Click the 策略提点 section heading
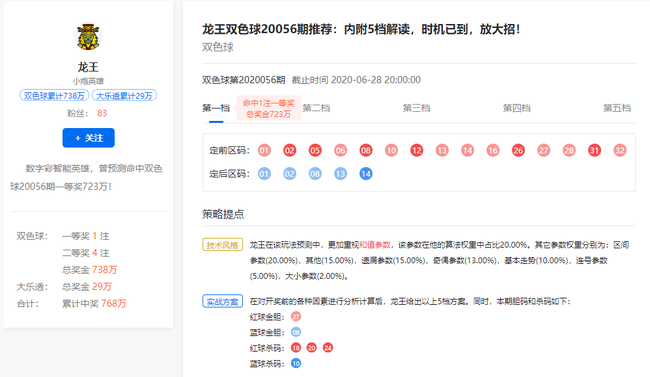The width and height of the screenshot is (650, 377). [223, 214]
